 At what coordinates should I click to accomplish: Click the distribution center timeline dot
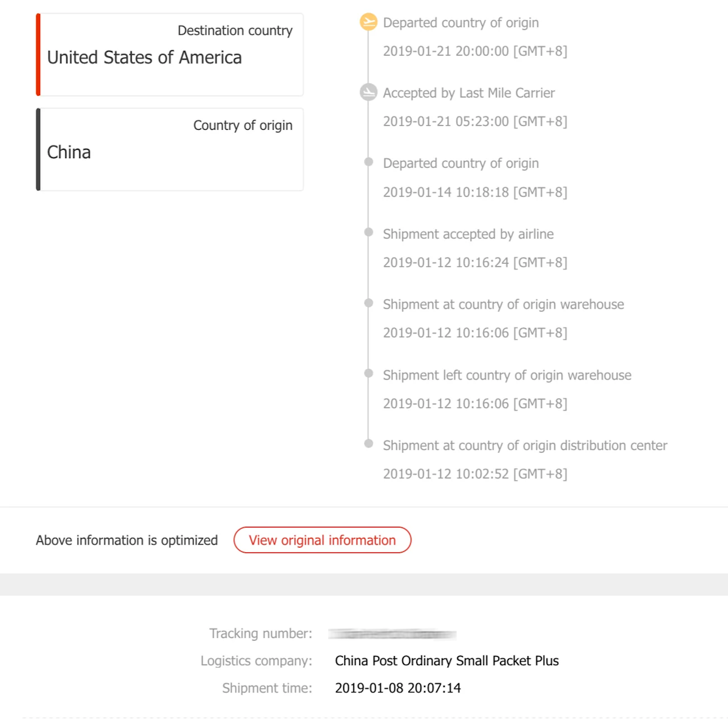click(x=368, y=443)
